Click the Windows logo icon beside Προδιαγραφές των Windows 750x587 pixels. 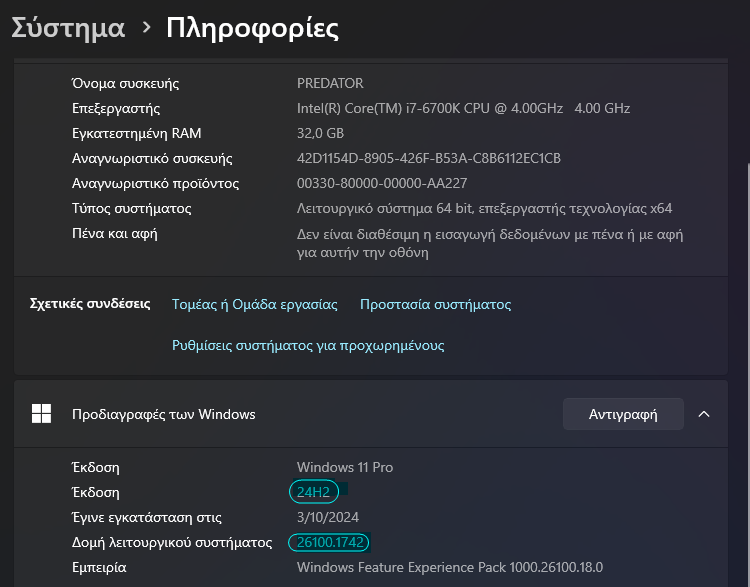click(41, 413)
